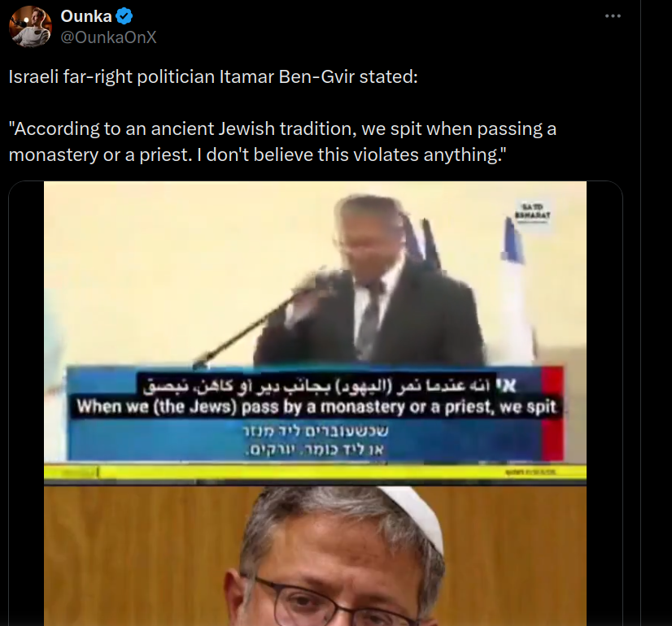Click the lower close-up photo with kippah
The image size is (672, 626).
point(315,556)
